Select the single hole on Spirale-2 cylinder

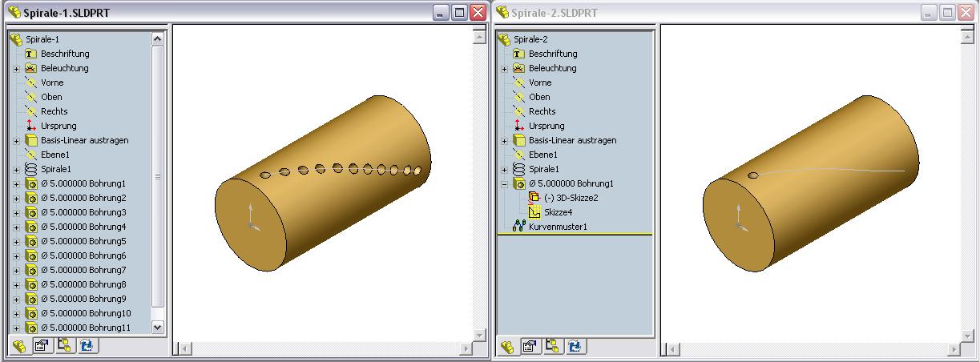pyautogui.click(x=753, y=175)
